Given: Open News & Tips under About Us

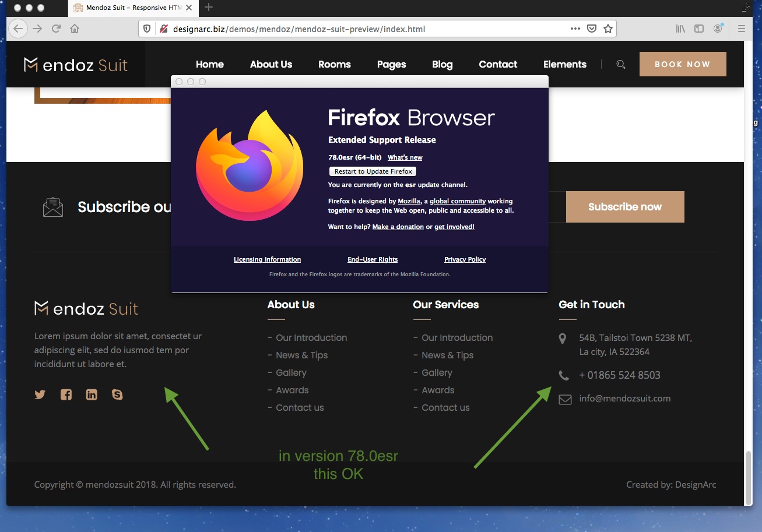Looking at the screenshot, I should (x=302, y=355).
